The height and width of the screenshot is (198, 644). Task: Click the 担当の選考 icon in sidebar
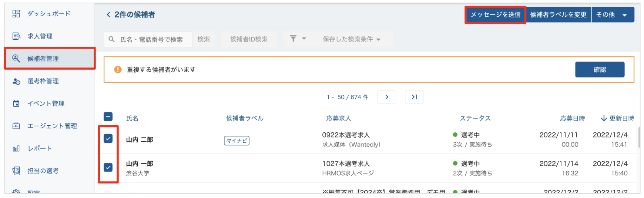[16, 171]
